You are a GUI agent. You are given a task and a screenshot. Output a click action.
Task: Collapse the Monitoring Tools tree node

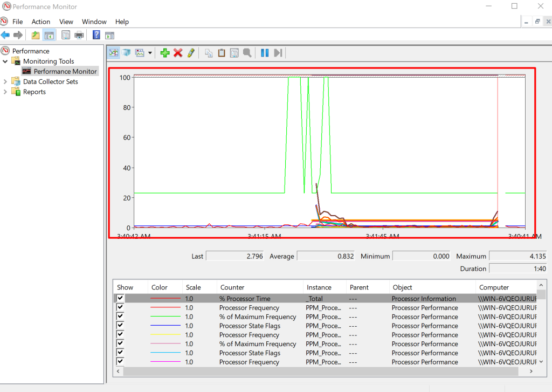[5, 61]
